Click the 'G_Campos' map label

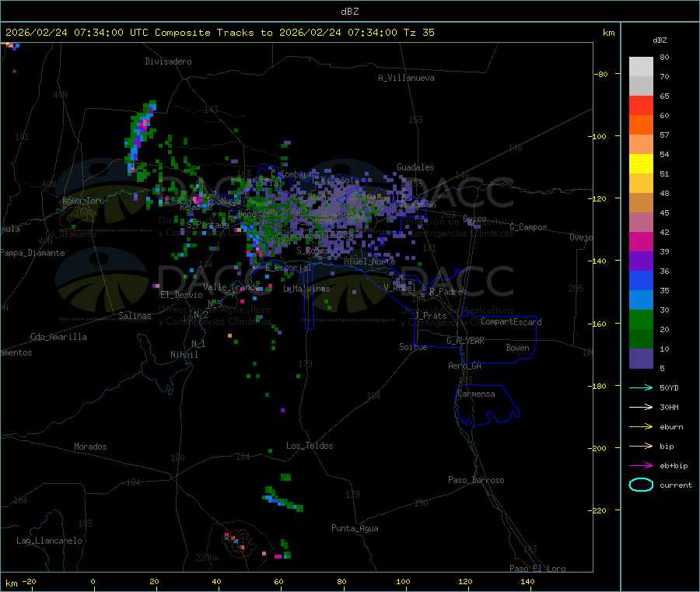(x=529, y=227)
